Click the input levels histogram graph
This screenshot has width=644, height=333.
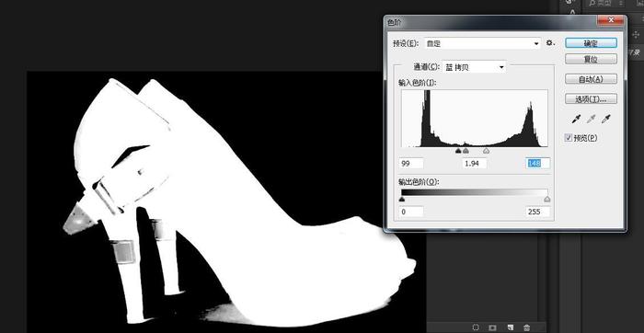point(475,119)
